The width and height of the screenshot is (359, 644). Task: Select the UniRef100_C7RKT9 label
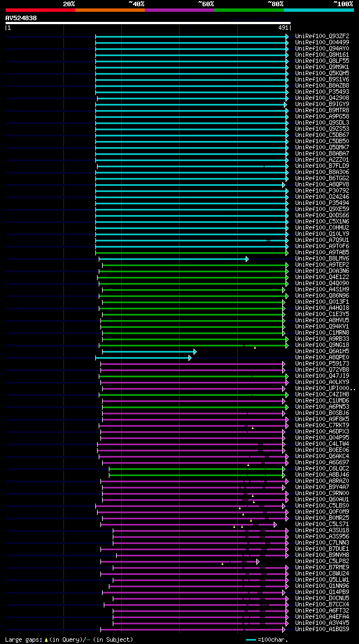point(322,426)
